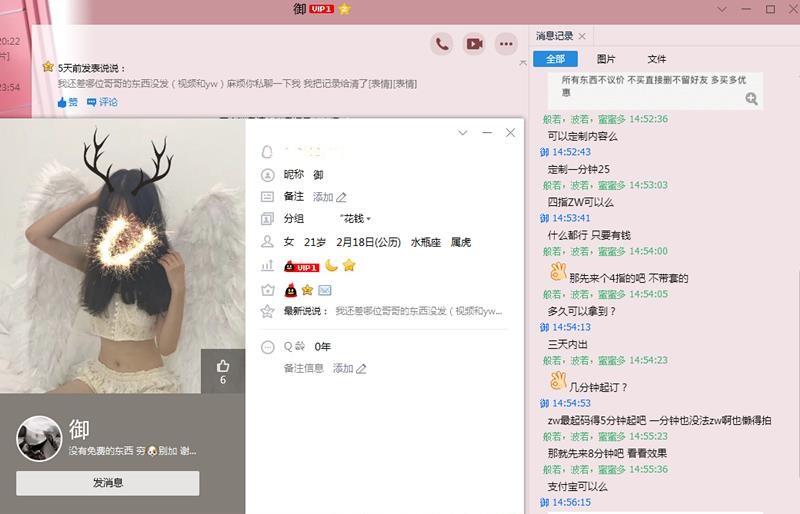The height and width of the screenshot is (514, 800).
Task: Like the profile cover with thumbs-up
Action: 223,372
